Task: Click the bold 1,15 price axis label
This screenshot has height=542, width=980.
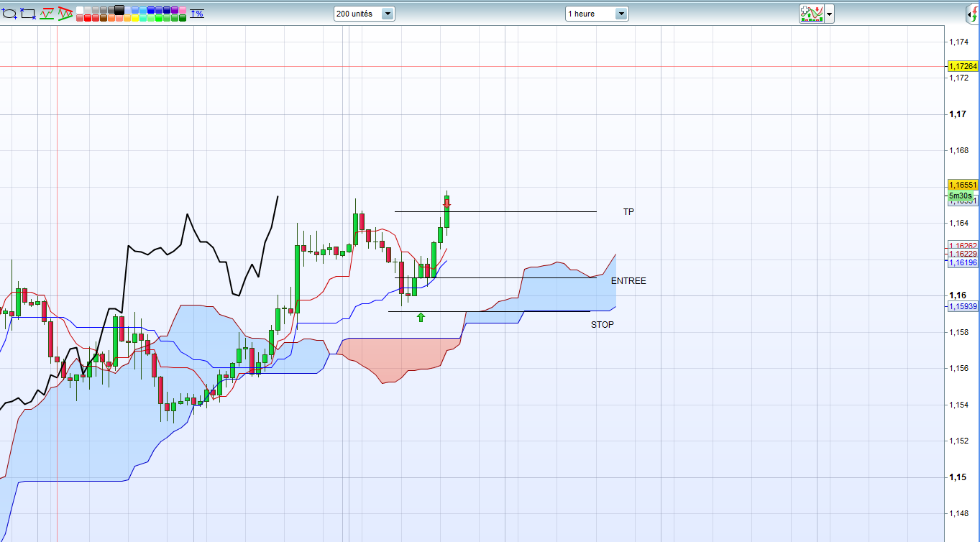Action: [x=957, y=477]
